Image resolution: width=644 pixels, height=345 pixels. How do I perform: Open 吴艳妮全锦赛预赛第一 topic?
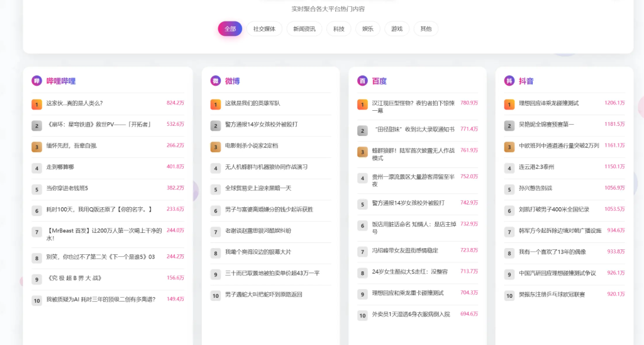(547, 124)
